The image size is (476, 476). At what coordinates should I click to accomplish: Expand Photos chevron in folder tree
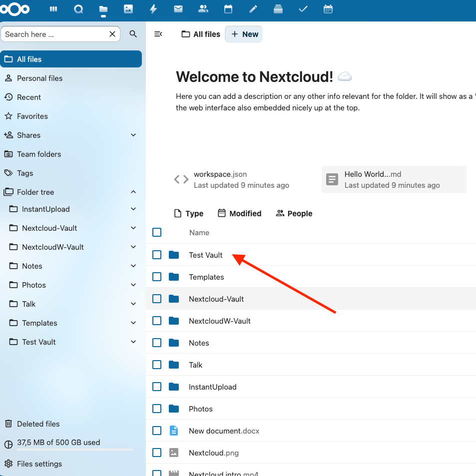[133, 285]
